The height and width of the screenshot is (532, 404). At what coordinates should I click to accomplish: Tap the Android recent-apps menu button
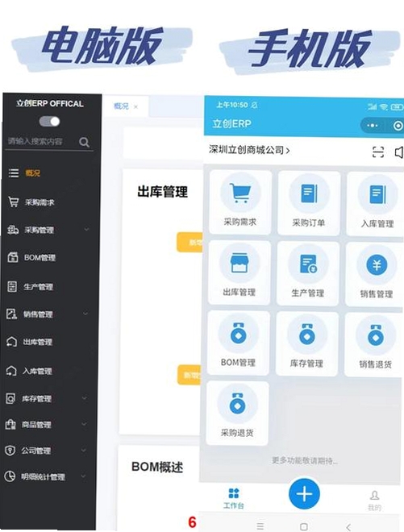[260, 526]
